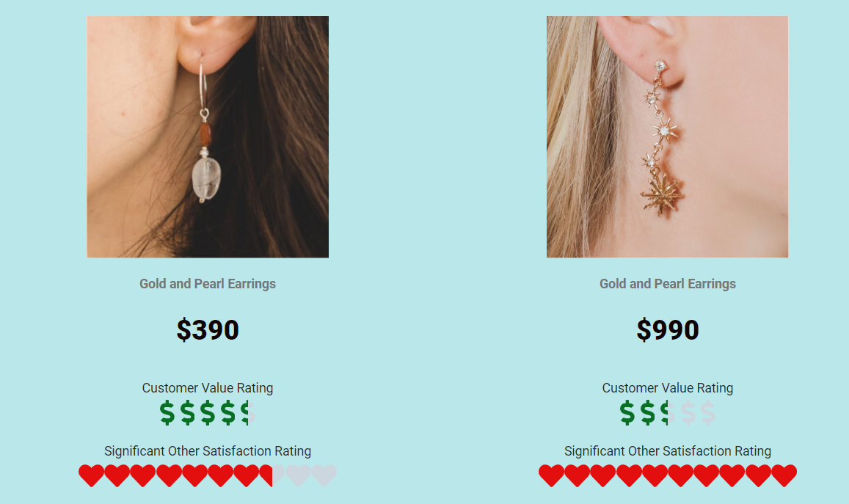Click the last gray heart under $390 product
Viewport: 849px width, 504px height.
tap(324, 475)
